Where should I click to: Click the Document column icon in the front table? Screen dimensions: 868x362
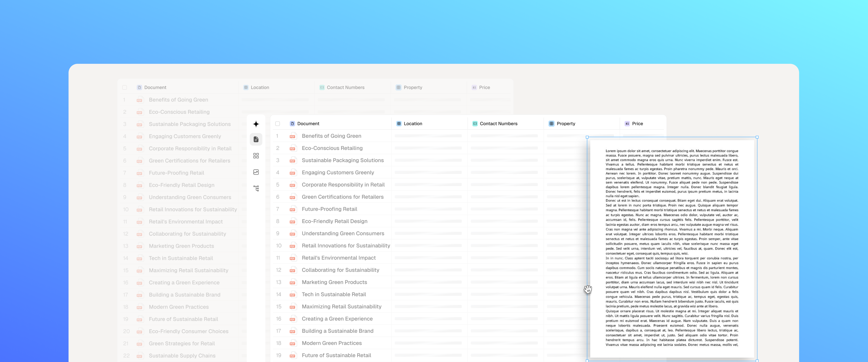click(x=292, y=124)
